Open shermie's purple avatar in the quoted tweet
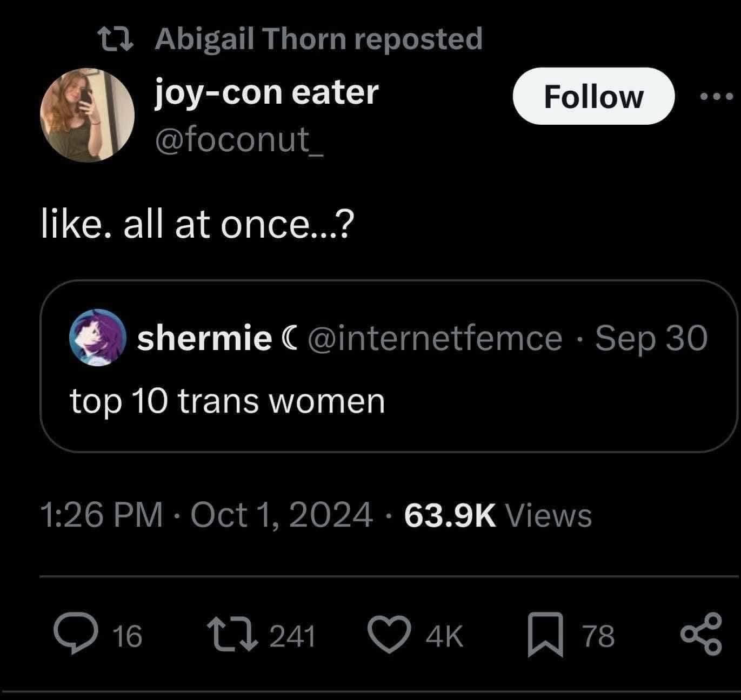The image size is (741, 700). [x=97, y=338]
